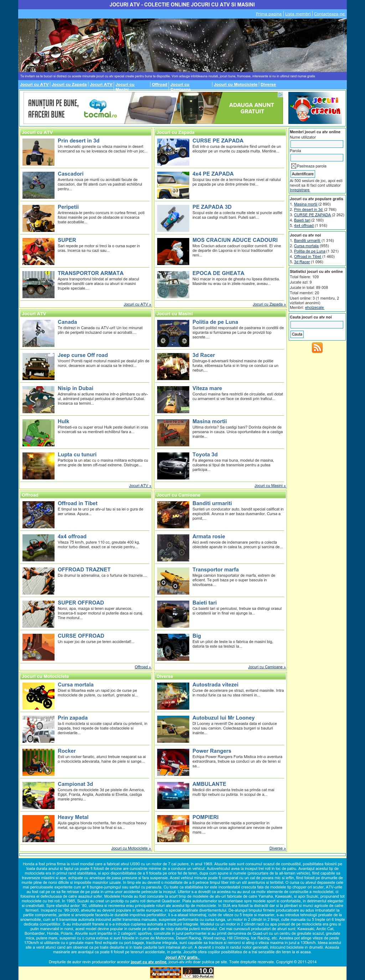
Task: Open Canada game thumbnail
Action: (38, 334)
